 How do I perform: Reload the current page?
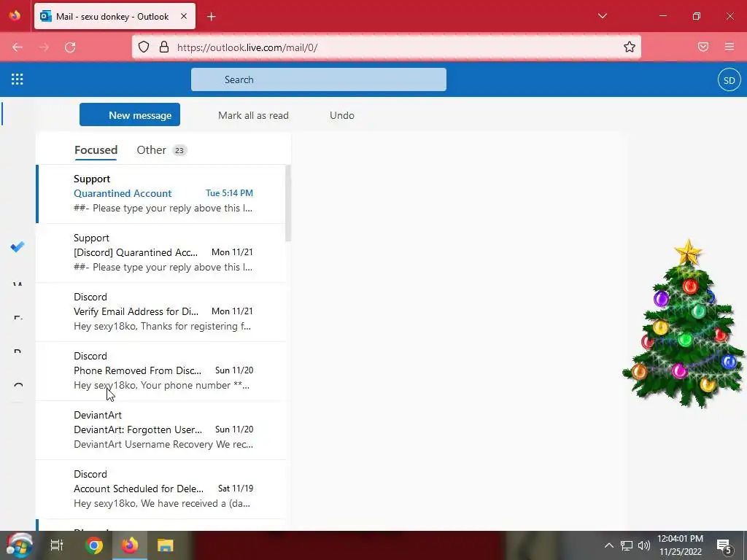[x=70, y=47]
